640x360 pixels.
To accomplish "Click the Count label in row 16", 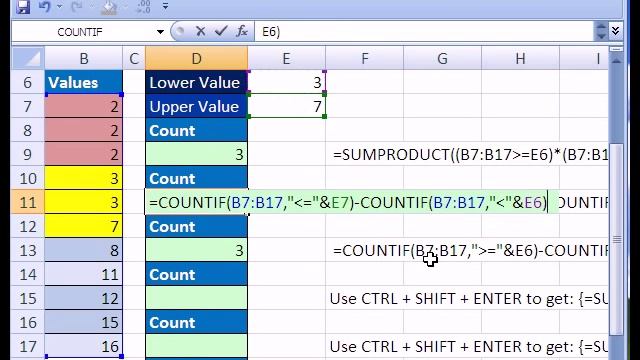I will click(196, 322).
